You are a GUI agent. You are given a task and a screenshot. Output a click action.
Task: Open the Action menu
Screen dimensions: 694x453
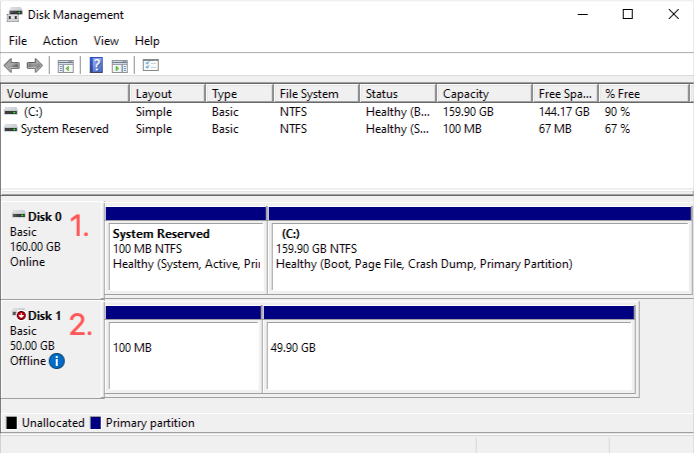coord(60,41)
